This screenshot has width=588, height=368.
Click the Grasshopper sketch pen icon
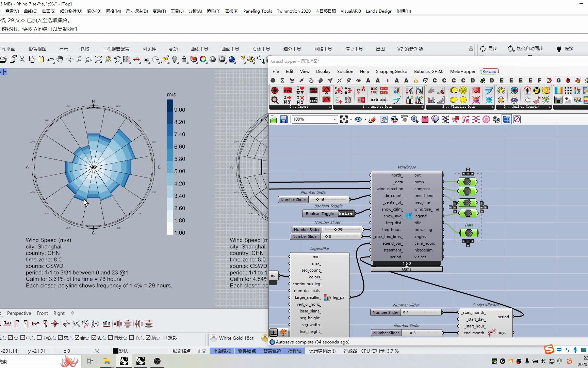point(372,119)
